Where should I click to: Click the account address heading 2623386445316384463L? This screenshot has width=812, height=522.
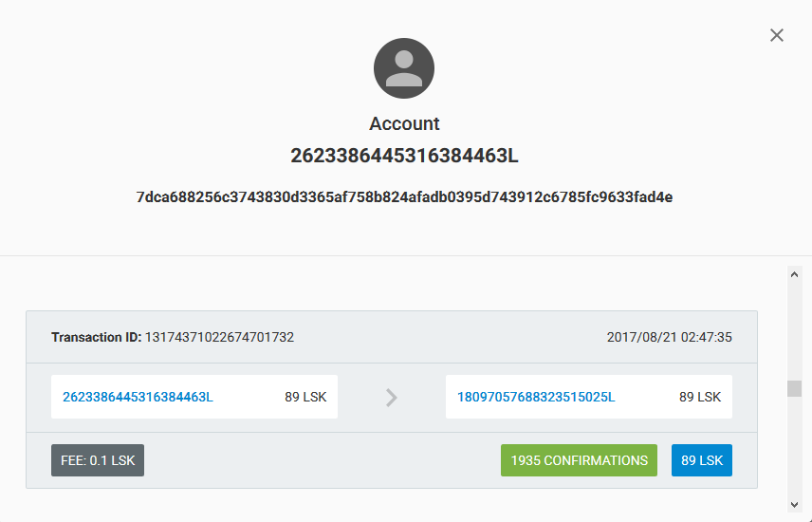[404, 156]
